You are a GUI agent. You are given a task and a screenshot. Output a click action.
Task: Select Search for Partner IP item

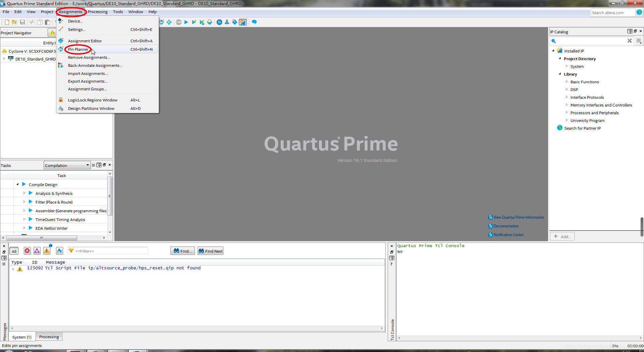(582, 128)
